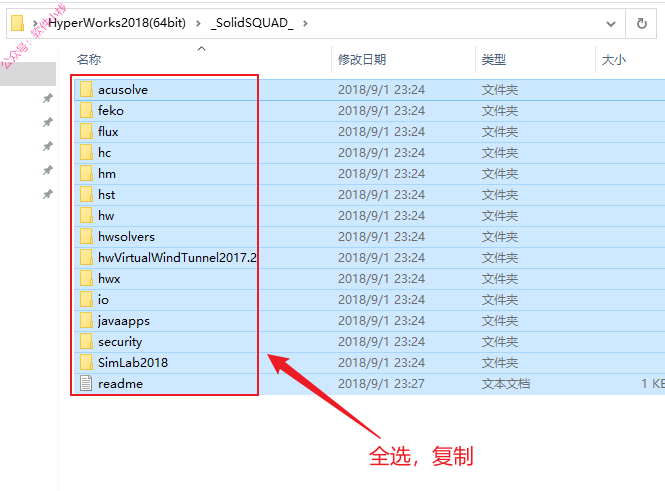This screenshot has height=491, width=665.
Task: Click the 文本文档 type of readme
Action: pos(506,383)
